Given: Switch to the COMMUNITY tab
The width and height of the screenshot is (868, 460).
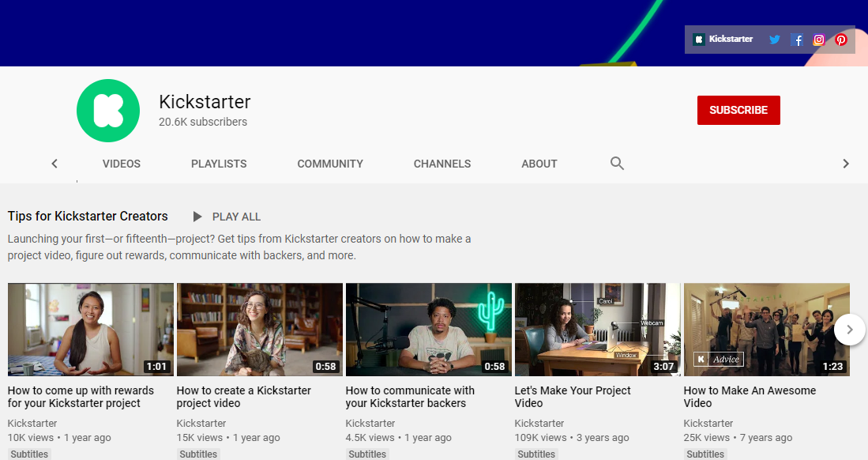Looking at the screenshot, I should (x=330, y=164).
